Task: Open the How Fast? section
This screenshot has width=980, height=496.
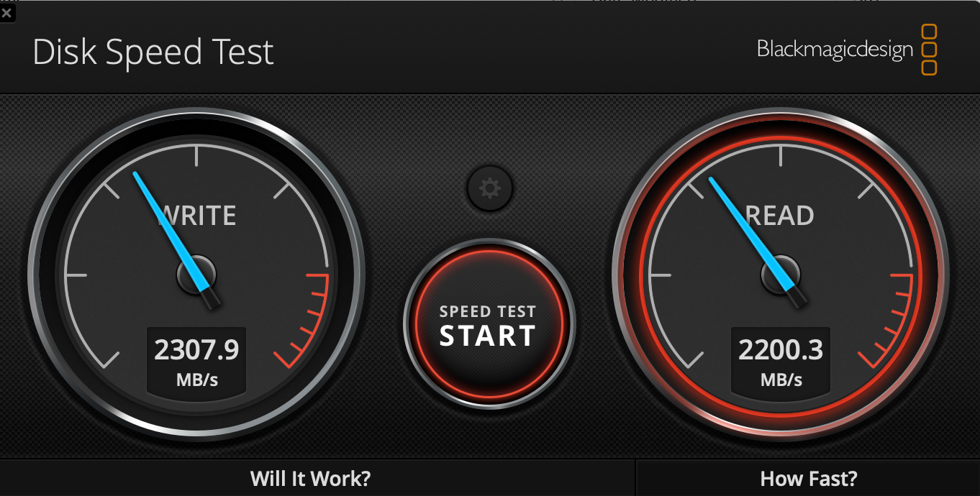Action: pyautogui.click(x=809, y=478)
